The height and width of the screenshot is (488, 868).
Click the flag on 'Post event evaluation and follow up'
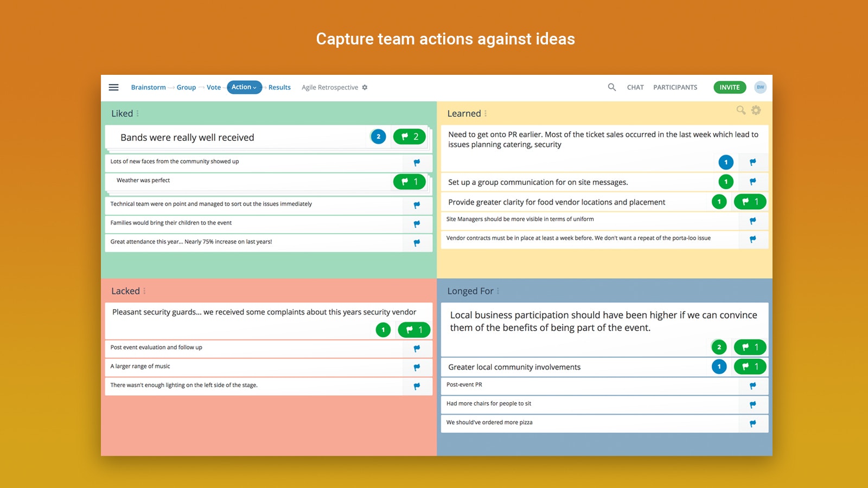click(417, 349)
